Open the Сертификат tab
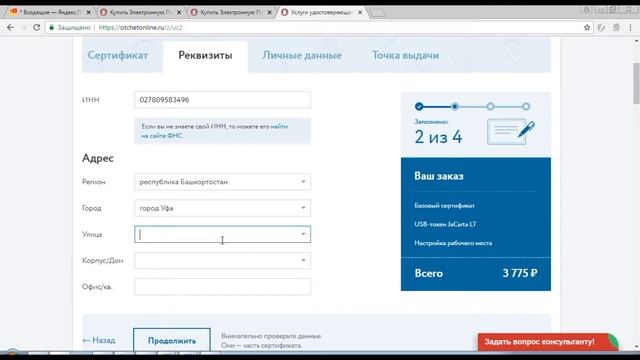Viewport: 640px width, 360px height. (x=118, y=55)
